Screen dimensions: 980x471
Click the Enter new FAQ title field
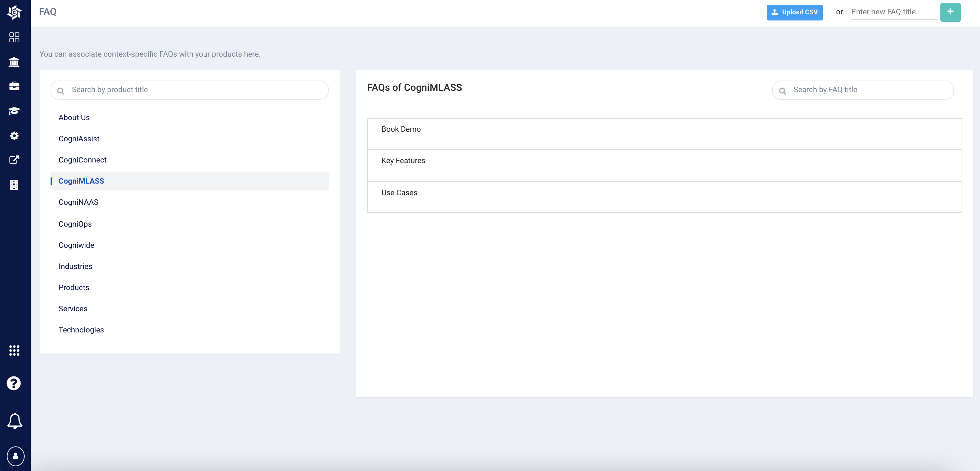(x=893, y=12)
